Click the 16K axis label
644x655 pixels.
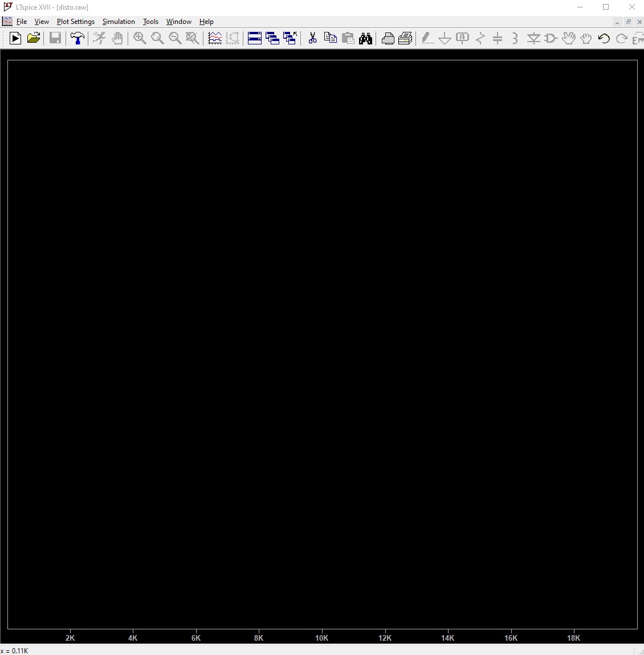coord(511,638)
